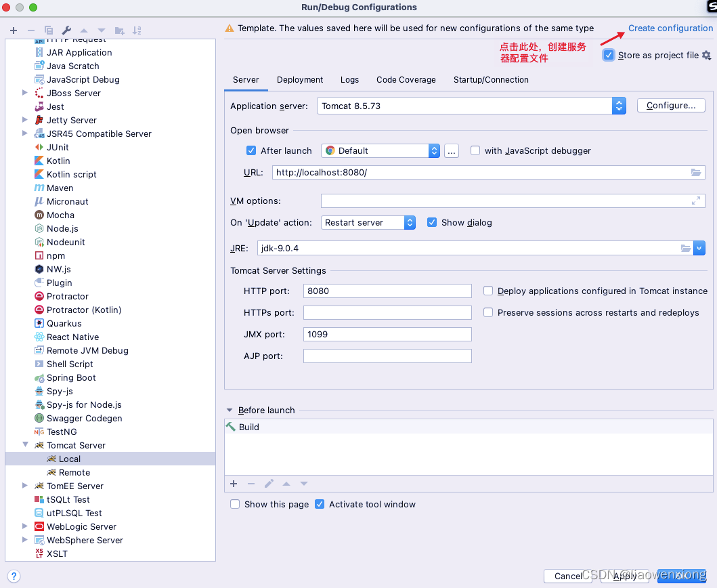Uncheck the After launch checkbox

(x=251, y=150)
